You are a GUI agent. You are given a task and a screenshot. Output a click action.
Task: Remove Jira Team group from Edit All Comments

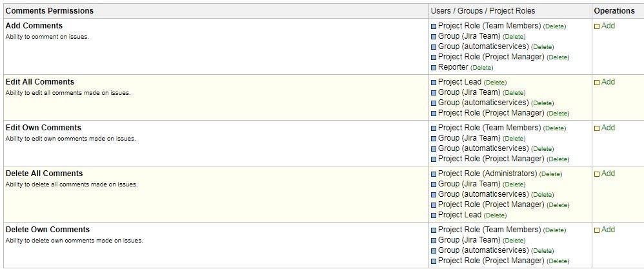(x=514, y=93)
